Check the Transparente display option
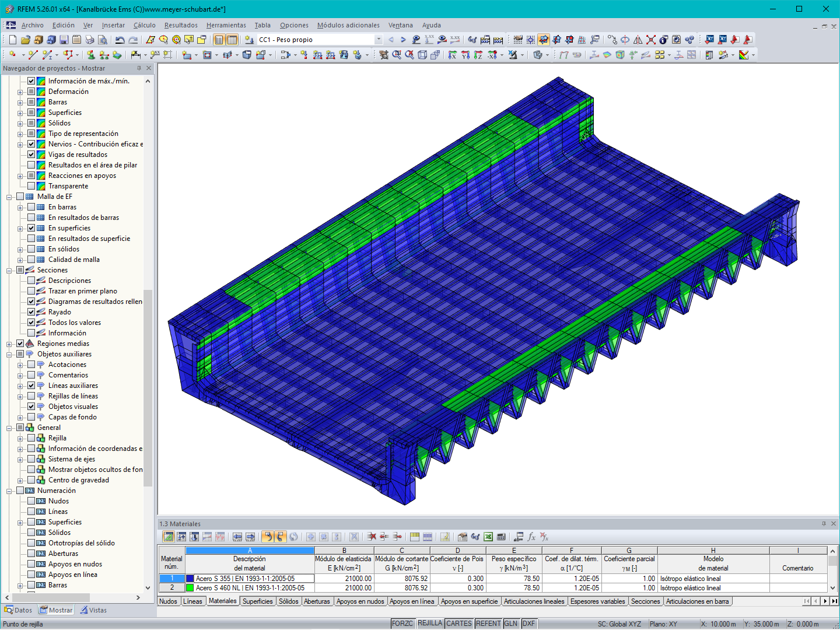This screenshot has width=840, height=630. coord(31,186)
